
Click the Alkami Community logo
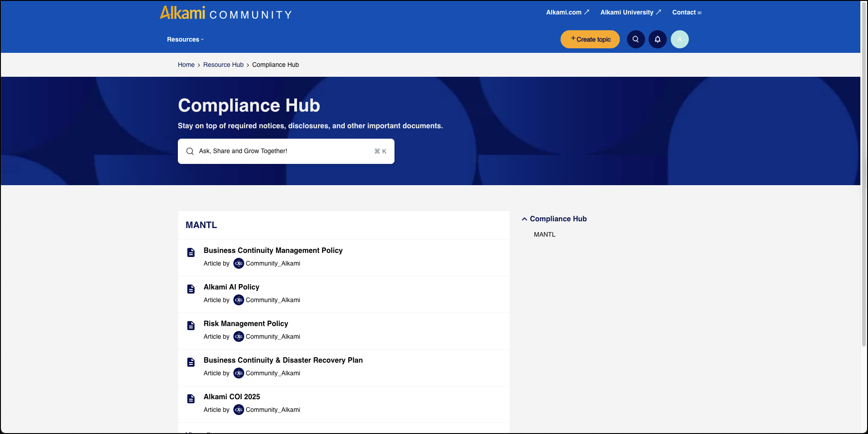226,13
